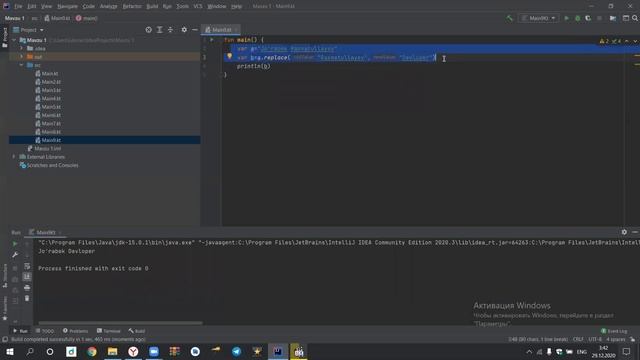The image size is (640, 360).
Task: Toggle tool window bars at status corner
Action: point(5,340)
